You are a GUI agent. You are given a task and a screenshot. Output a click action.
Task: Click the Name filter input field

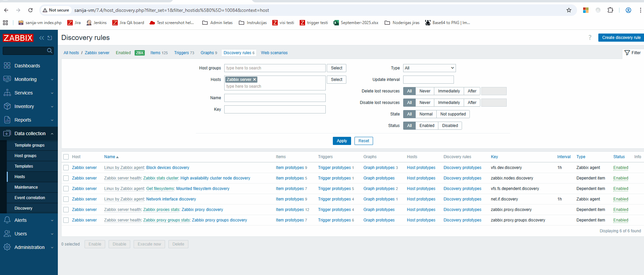pos(275,98)
